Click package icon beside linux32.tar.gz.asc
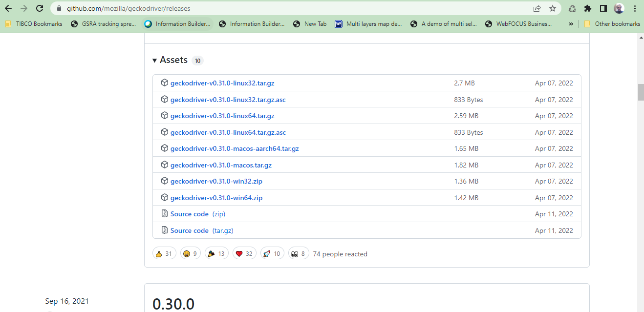The width and height of the screenshot is (644, 312). [x=165, y=100]
